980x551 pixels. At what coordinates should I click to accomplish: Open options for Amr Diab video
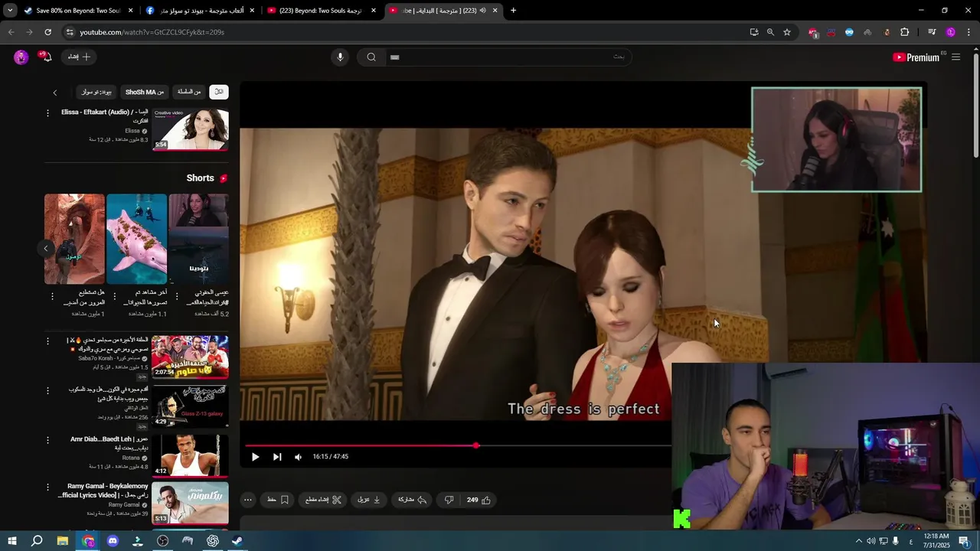[47, 440]
